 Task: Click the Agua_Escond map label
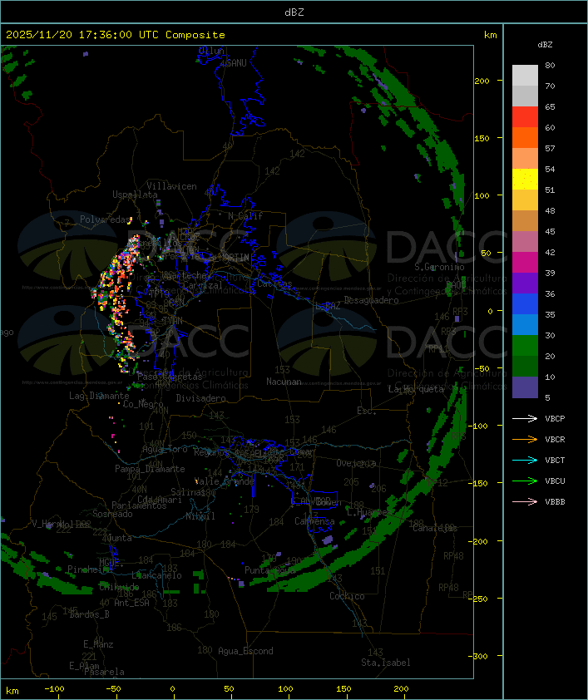click(245, 651)
